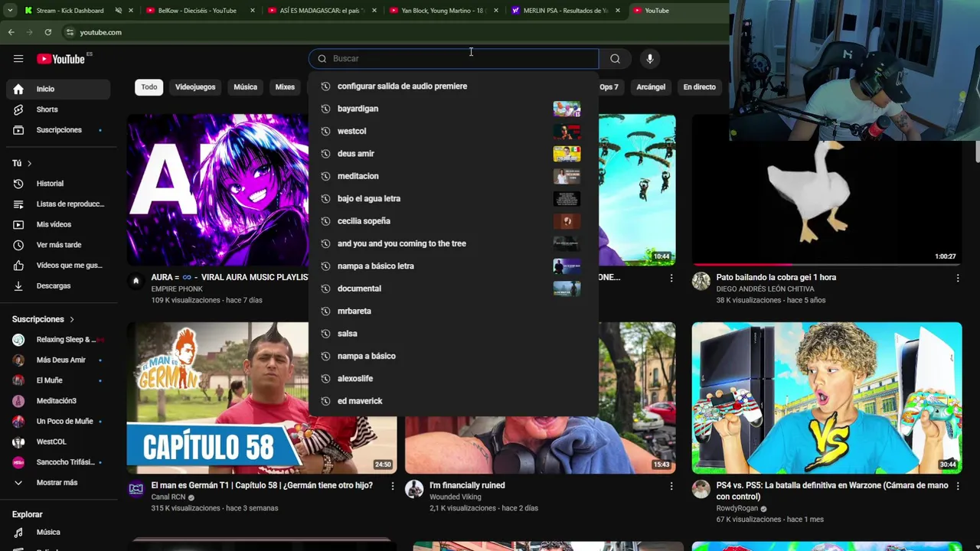
Task: Select the Arcángel filter chip
Action: [651, 87]
